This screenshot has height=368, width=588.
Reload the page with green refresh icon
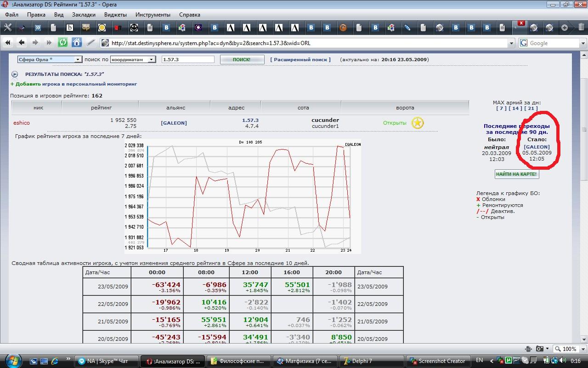[62, 43]
